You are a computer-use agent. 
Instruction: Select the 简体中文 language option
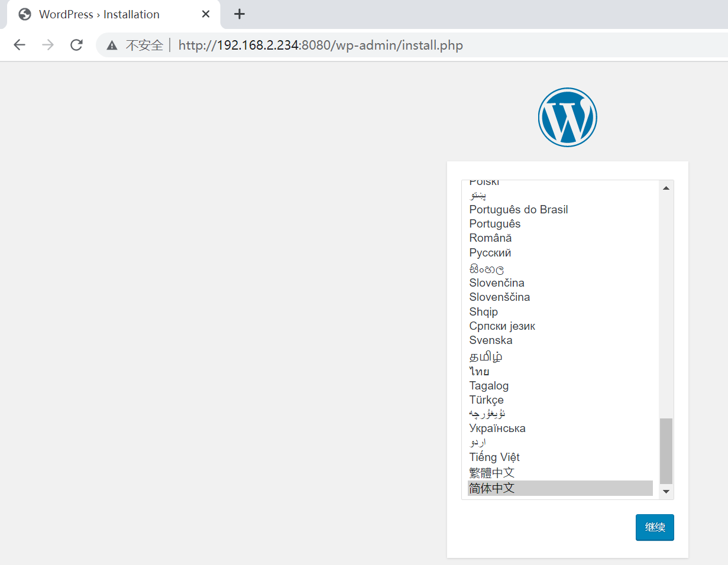pyautogui.click(x=491, y=488)
